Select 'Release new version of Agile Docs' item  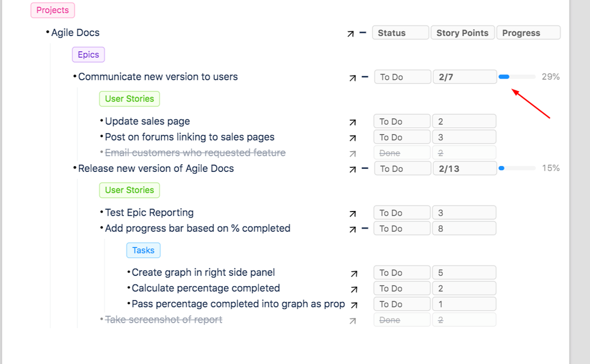coord(156,168)
